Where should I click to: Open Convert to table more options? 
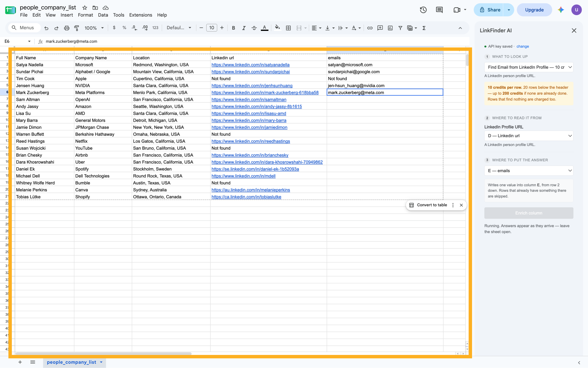pos(453,205)
